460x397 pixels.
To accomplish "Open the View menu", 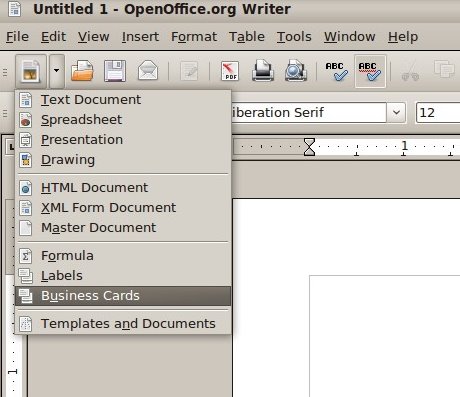I will (93, 36).
